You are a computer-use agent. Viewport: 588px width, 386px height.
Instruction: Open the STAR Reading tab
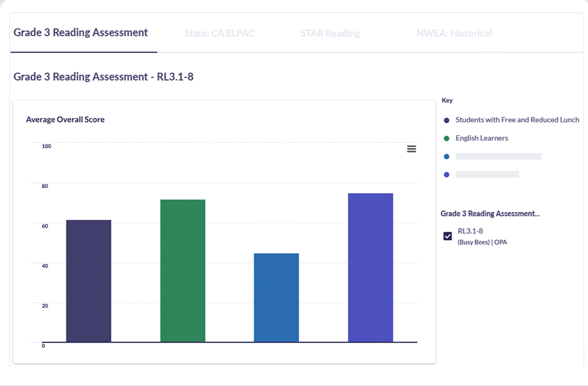[330, 33]
